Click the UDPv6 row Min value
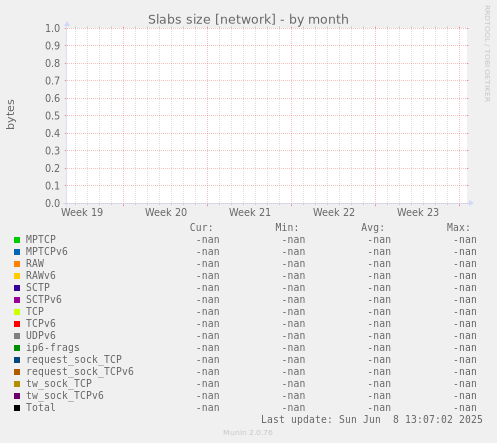The image size is (497, 443). [x=293, y=336]
